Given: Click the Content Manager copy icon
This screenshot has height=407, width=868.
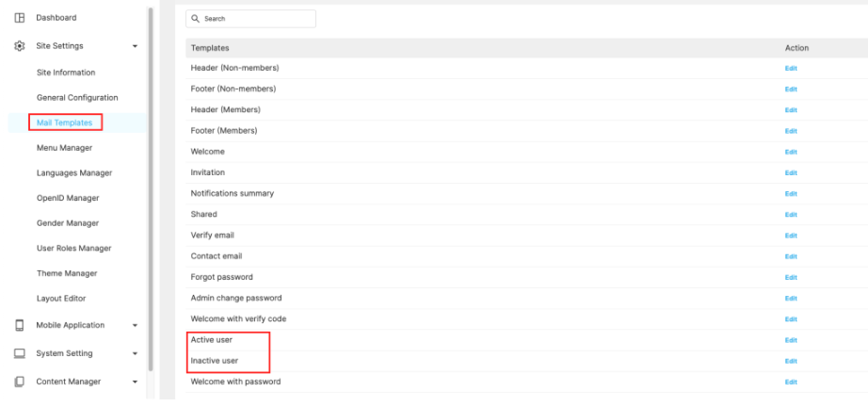Looking at the screenshot, I should point(19,382).
